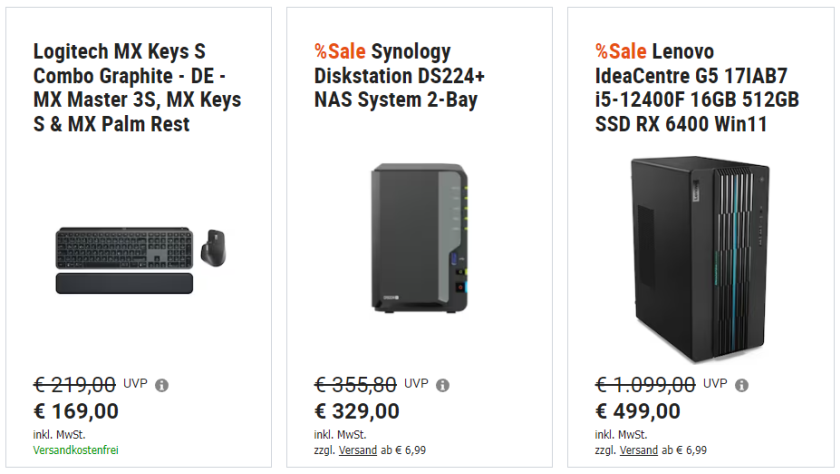Click the info icon beside € 219,00 UVP
The height and width of the screenshot is (474, 840).
[162, 385]
